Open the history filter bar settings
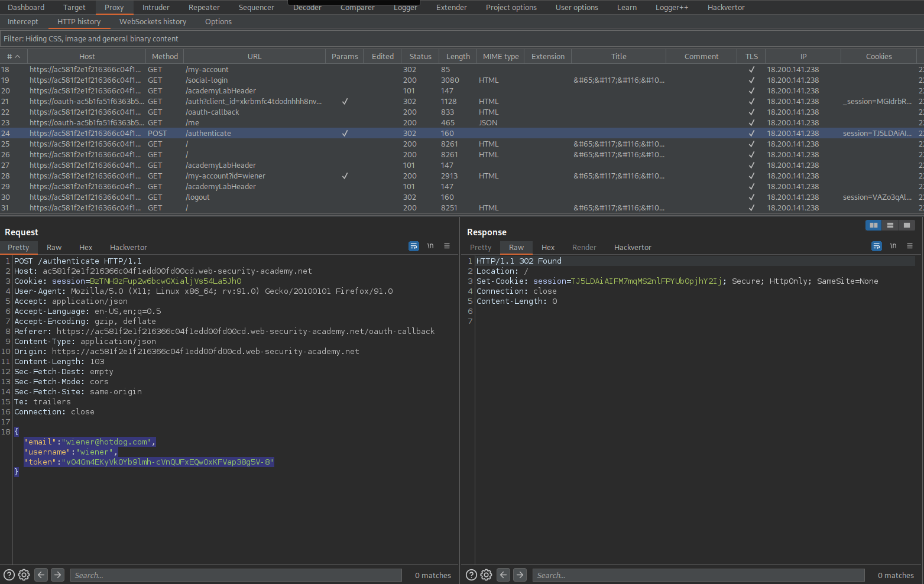924x584 pixels. (x=462, y=38)
